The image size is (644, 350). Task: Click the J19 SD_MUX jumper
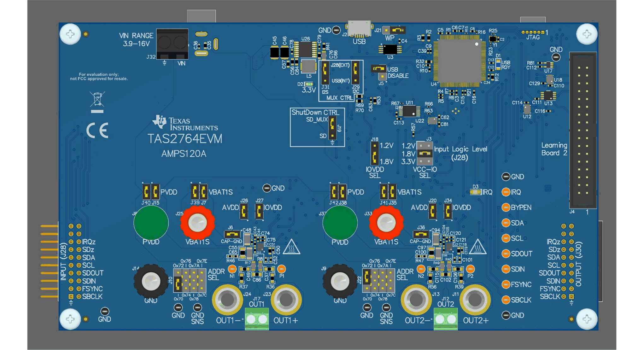332,128
